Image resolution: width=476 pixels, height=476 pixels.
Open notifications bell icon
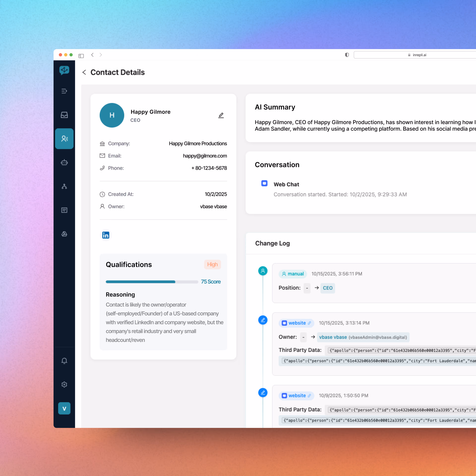coord(64,361)
